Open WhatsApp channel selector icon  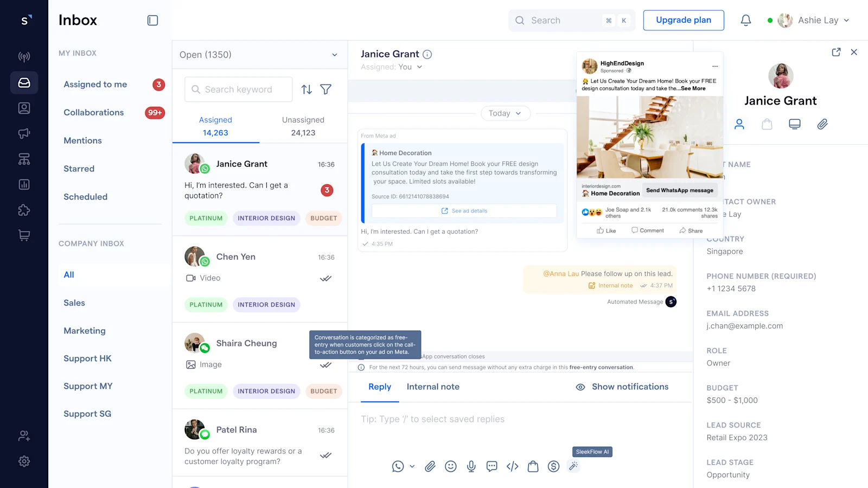[x=398, y=466]
